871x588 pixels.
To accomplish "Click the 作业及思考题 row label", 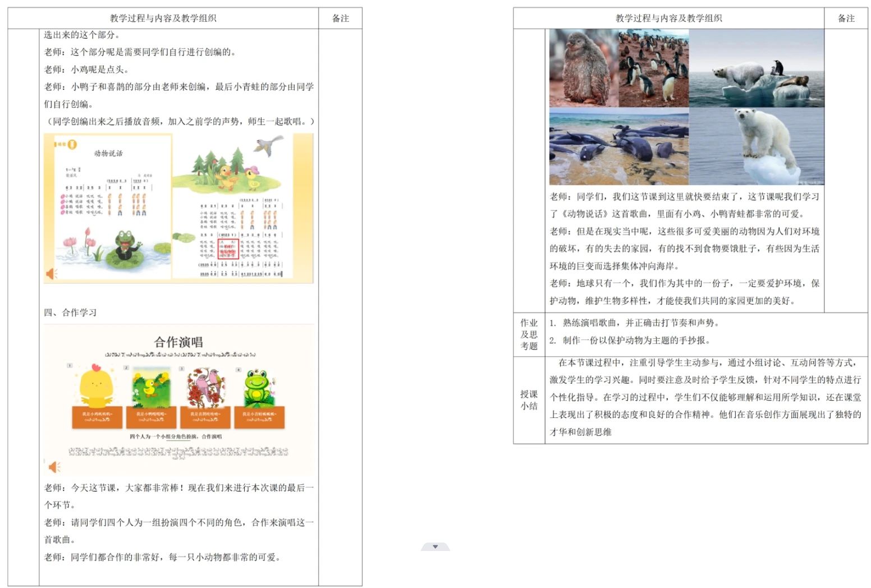I will 529,334.
